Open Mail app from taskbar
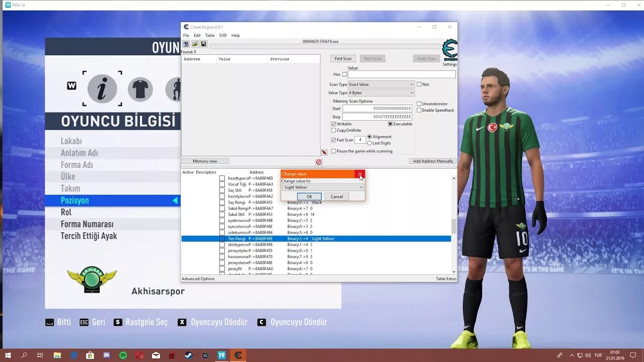This screenshot has width=644, height=362. point(155,355)
